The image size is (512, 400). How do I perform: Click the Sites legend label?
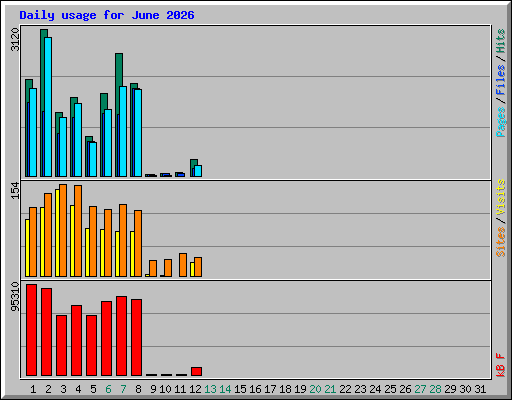pyautogui.click(x=500, y=242)
